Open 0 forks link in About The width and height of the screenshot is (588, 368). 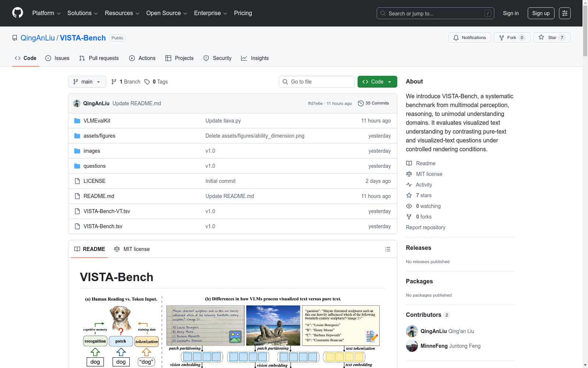click(x=419, y=217)
